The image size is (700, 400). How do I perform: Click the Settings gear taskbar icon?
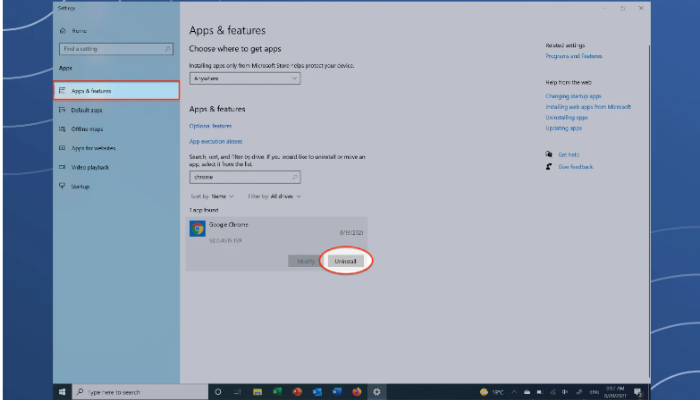pos(377,392)
